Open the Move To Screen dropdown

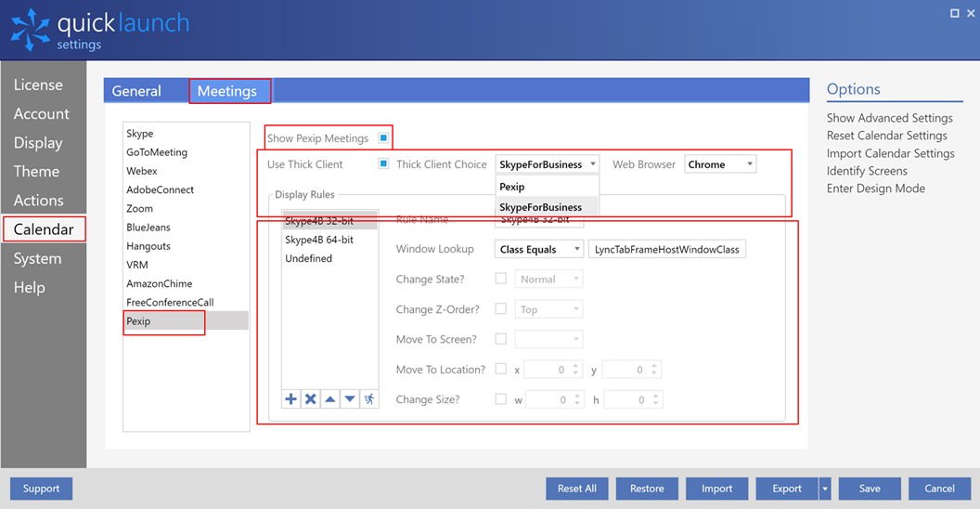click(548, 339)
